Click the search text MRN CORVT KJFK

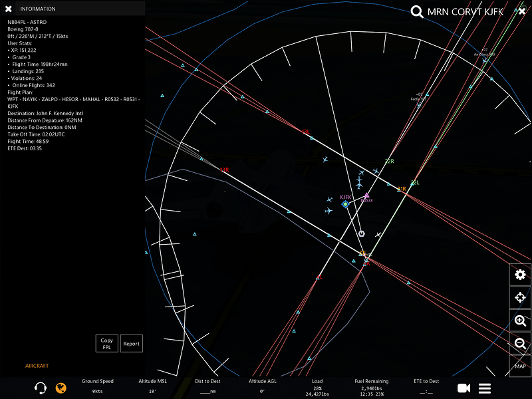465,12
